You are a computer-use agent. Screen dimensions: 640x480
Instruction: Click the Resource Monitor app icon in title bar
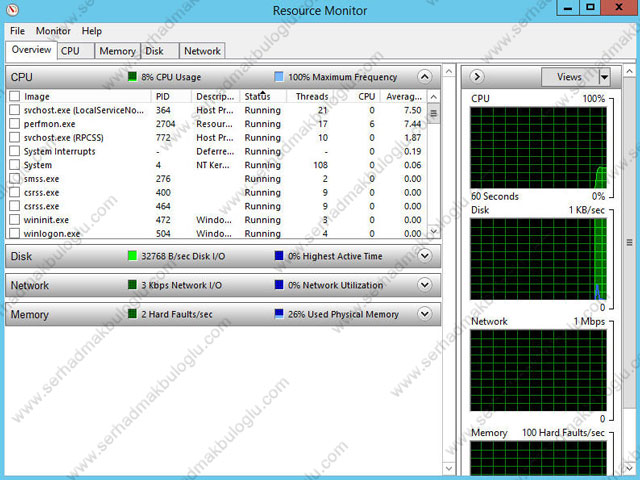point(12,9)
